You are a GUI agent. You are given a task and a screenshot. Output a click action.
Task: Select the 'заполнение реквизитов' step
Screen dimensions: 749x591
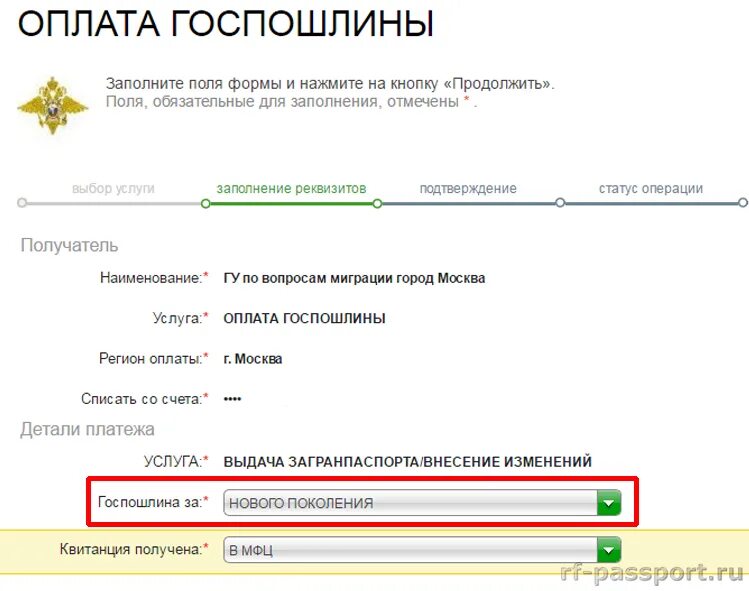click(x=291, y=188)
